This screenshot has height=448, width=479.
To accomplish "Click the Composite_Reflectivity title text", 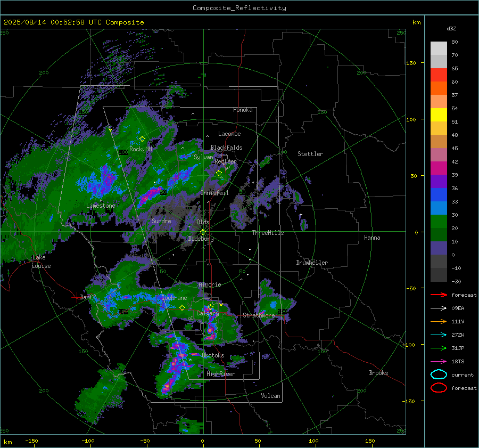I will point(240,8).
